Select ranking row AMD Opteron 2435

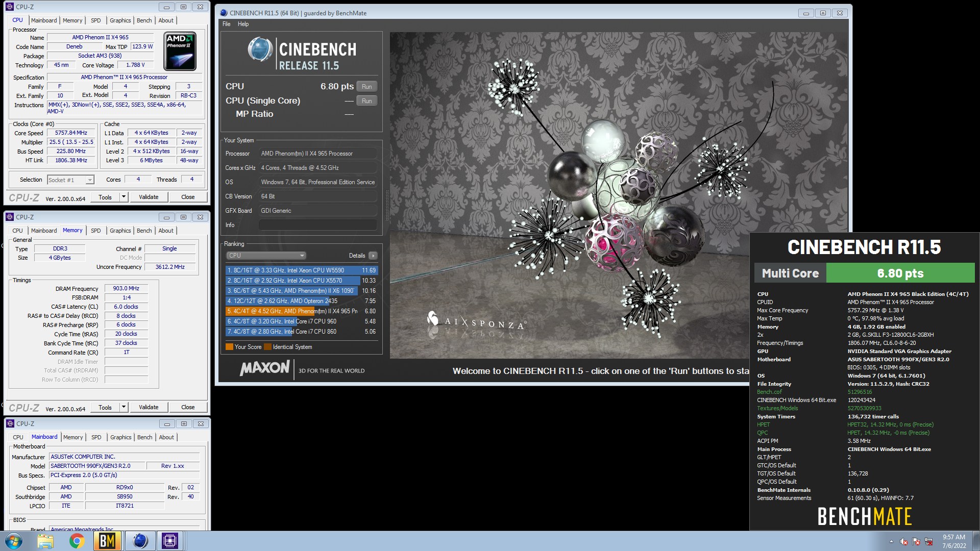pyautogui.click(x=302, y=301)
